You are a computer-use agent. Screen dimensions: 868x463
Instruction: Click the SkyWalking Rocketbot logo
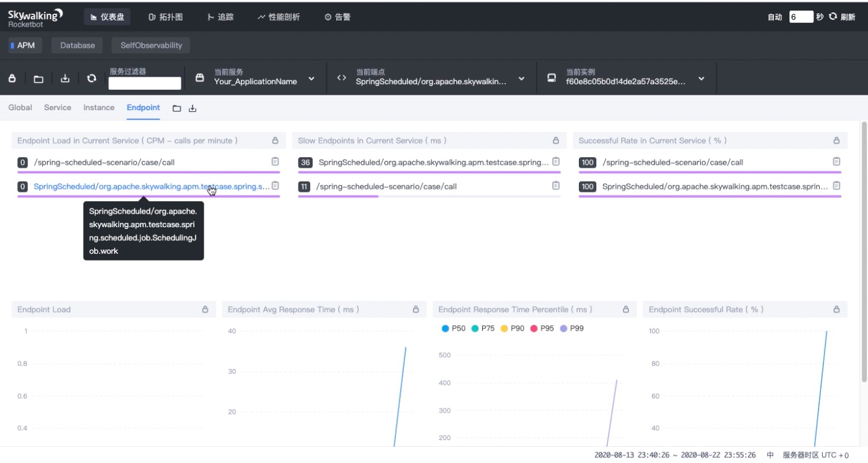coord(35,17)
